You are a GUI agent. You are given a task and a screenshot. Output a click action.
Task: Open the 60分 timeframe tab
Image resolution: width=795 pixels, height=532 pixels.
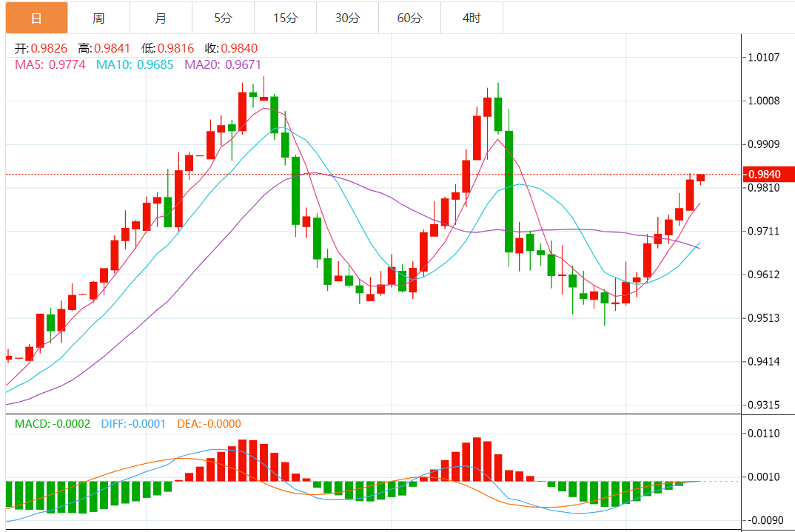[409, 18]
